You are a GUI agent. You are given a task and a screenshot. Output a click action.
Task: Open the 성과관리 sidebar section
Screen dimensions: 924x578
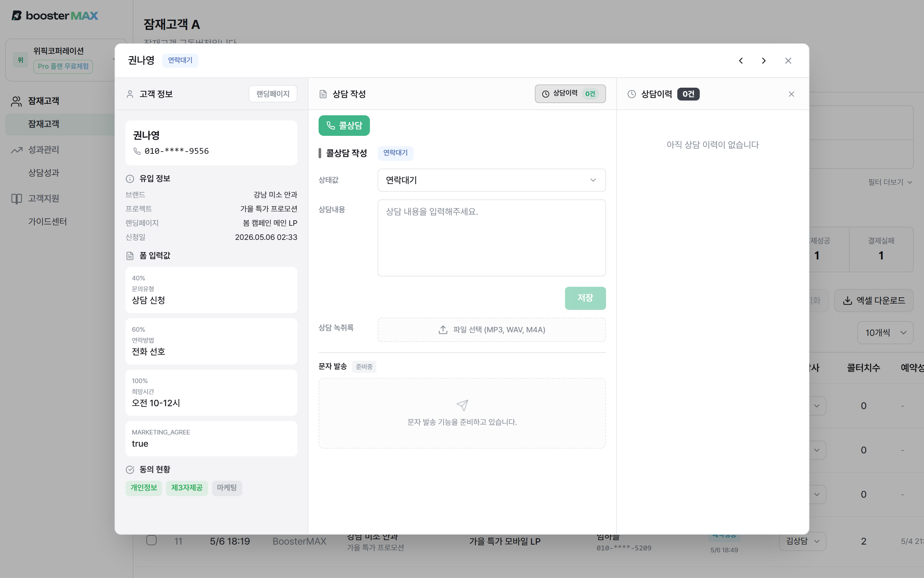pyautogui.click(x=44, y=150)
